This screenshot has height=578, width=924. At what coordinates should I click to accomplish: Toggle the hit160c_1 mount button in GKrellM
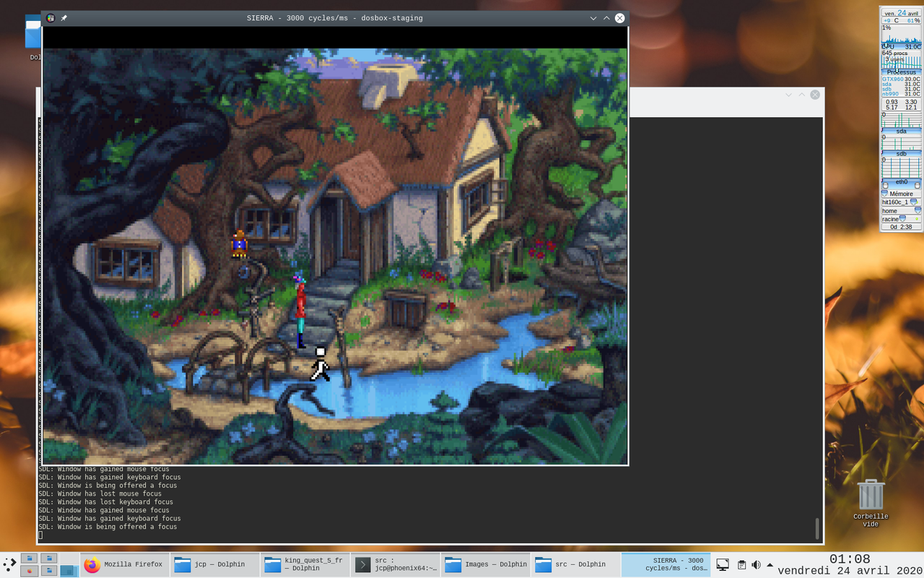pos(914,202)
